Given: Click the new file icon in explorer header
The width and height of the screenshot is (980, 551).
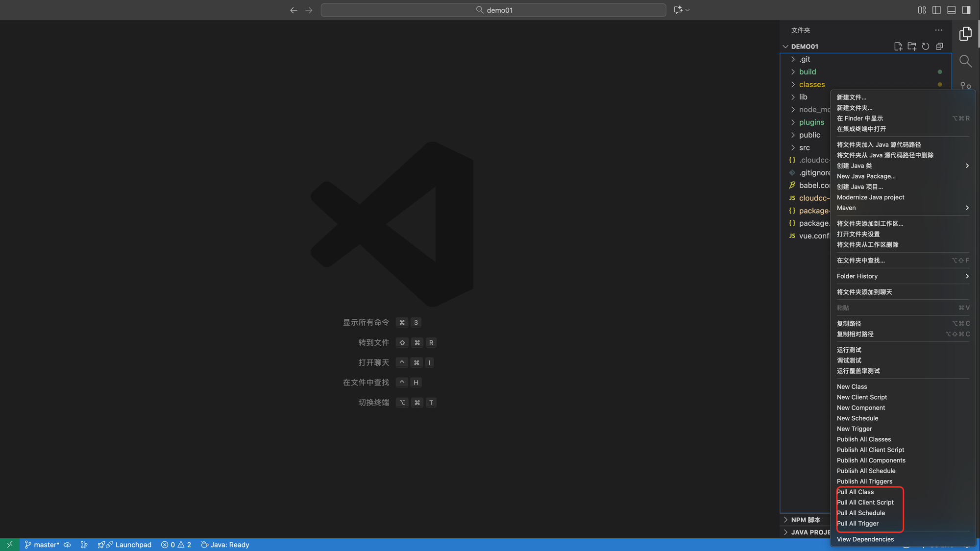Looking at the screenshot, I should click(898, 47).
